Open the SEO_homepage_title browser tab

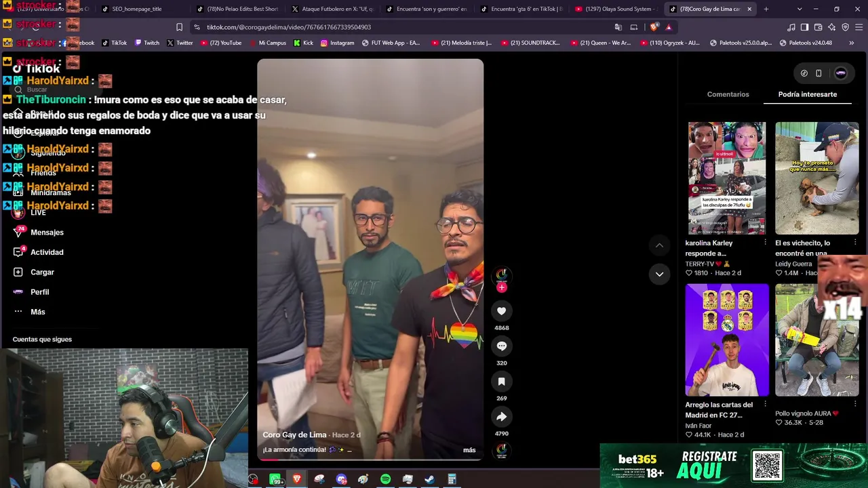click(x=142, y=9)
